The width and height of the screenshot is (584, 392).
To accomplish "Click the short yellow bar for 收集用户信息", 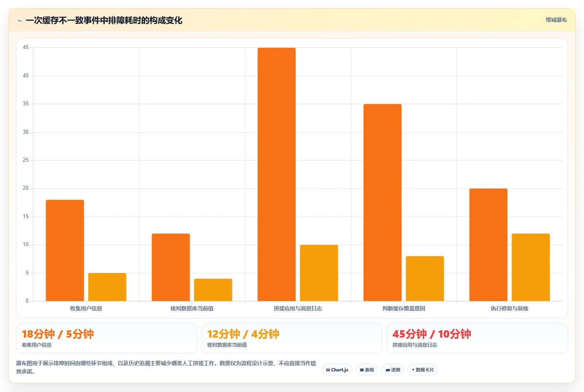I will (107, 287).
